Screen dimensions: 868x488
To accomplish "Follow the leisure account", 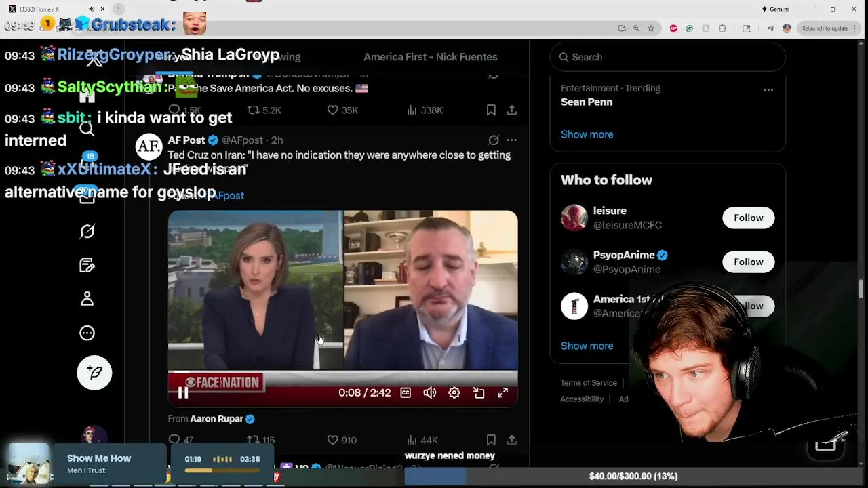I will pyautogui.click(x=748, y=218).
